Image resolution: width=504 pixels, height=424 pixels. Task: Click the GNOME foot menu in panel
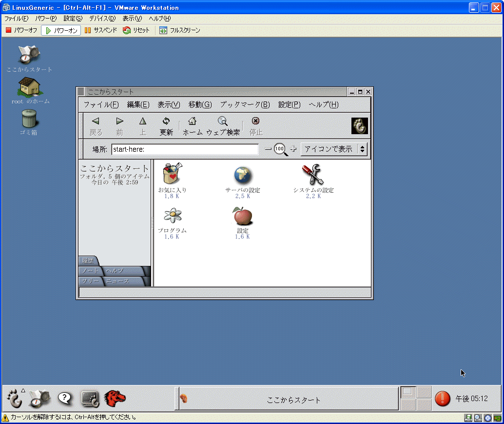click(15, 399)
